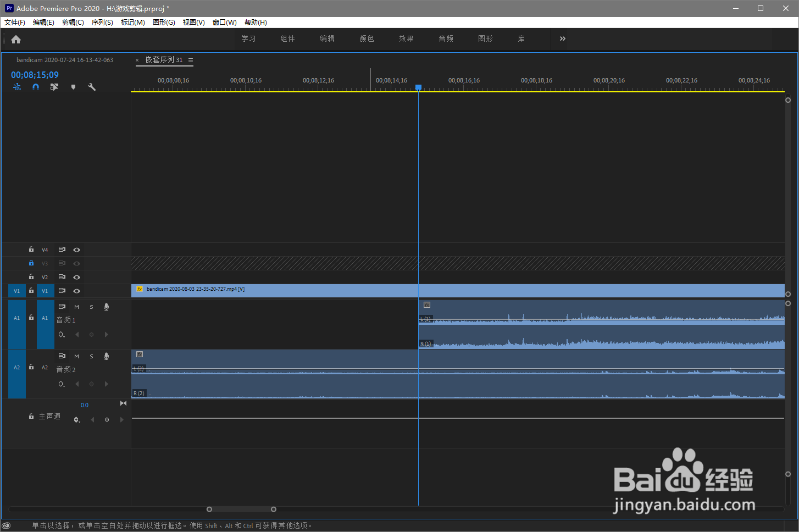Add keyframe on master track
Image resolution: width=799 pixels, height=532 pixels.
click(x=107, y=420)
